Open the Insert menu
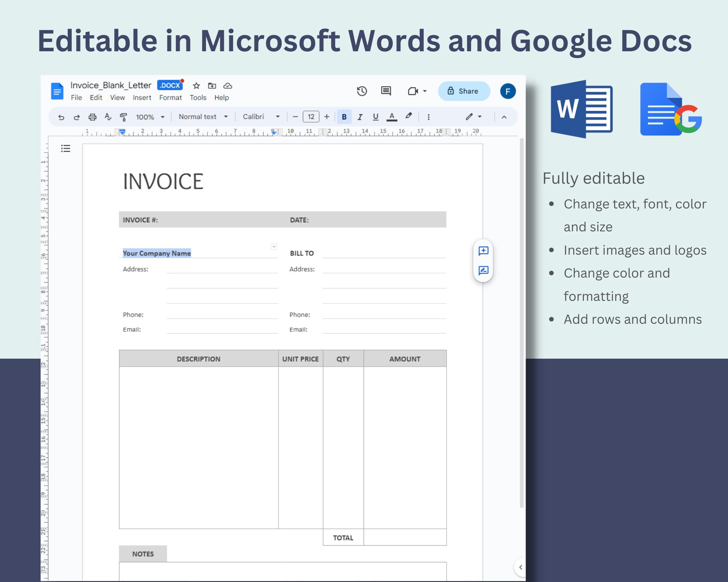 (x=142, y=97)
